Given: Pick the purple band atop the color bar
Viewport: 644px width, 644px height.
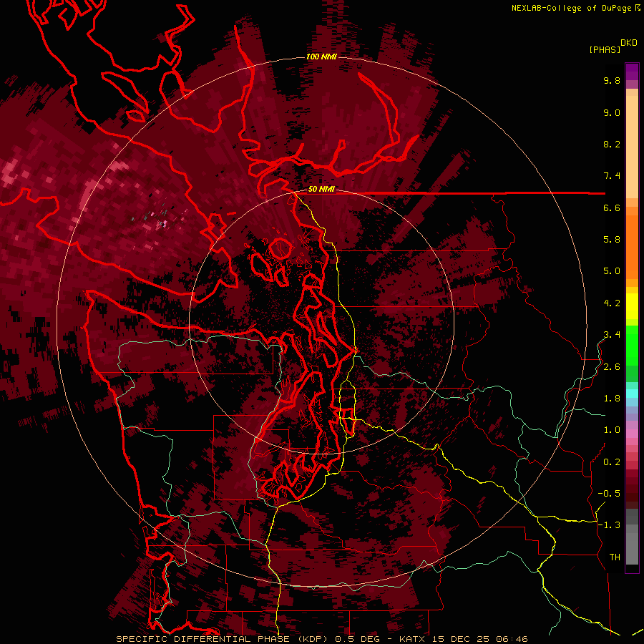Looking at the screenshot, I should 632,72.
